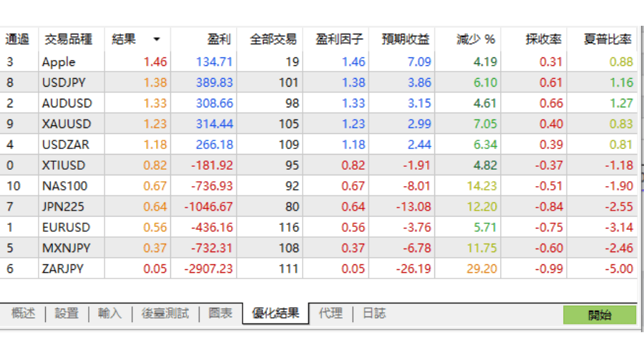Click profit value 314.44
This screenshot has height=358, width=644.
215,124
